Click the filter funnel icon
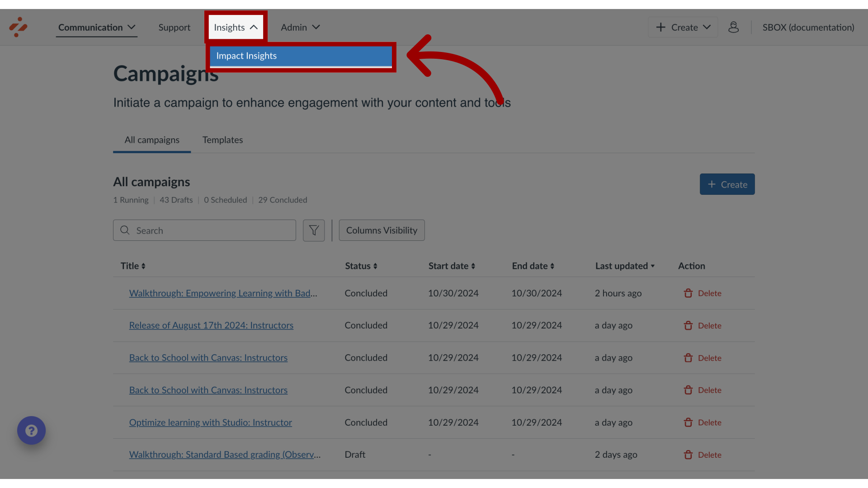 (x=314, y=230)
